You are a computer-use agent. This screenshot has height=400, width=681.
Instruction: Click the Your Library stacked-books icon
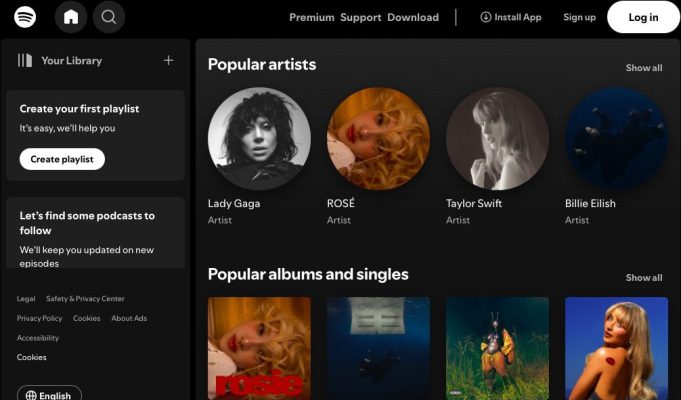25,60
